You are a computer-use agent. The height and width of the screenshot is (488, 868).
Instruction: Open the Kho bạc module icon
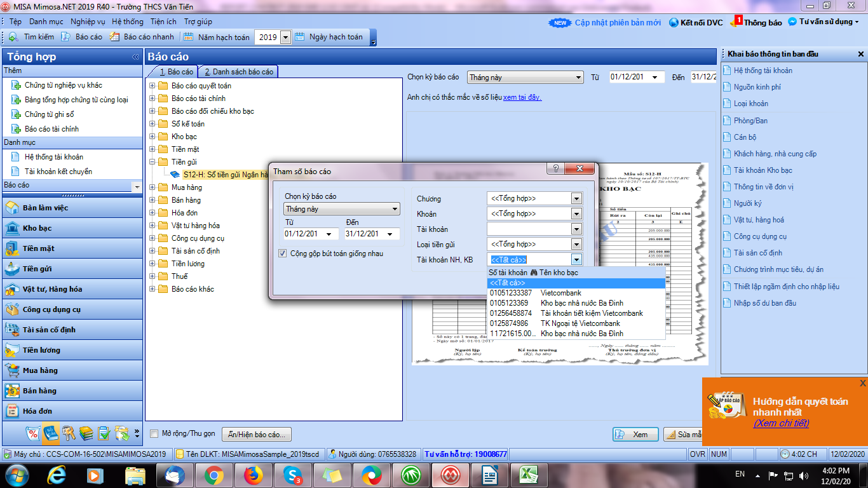[11, 228]
